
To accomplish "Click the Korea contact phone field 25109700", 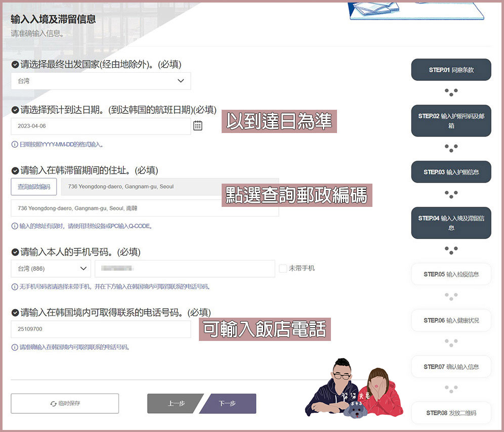I will pos(101,329).
